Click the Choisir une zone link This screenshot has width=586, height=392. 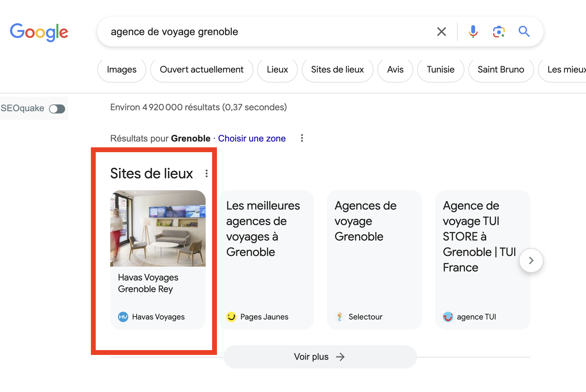point(252,139)
